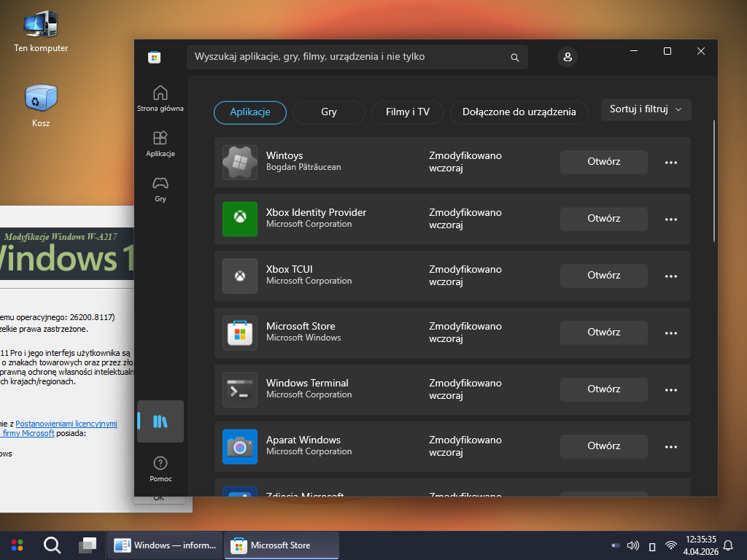Open the taskbar volume icon
747x560 pixels.
pyautogui.click(x=633, y=545)
